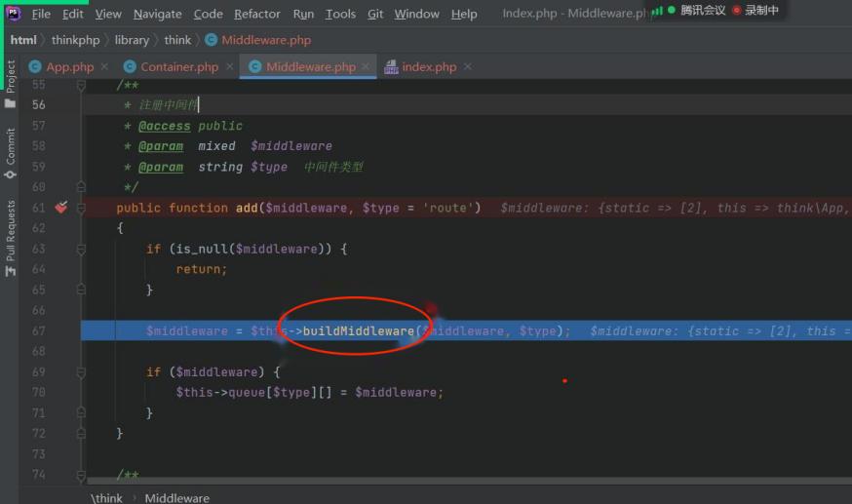This screenshot has height=504, width=852.
Task: Open the Help menu
Action: (464, 14)
